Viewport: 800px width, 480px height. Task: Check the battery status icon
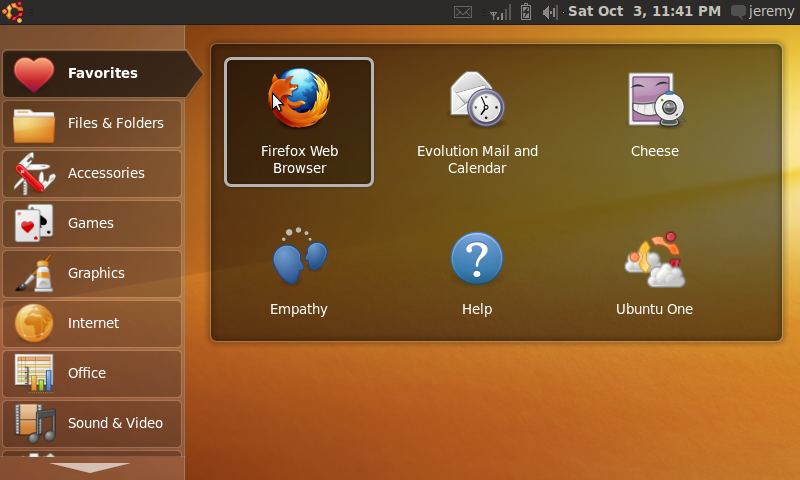click(x=526, y=12)
